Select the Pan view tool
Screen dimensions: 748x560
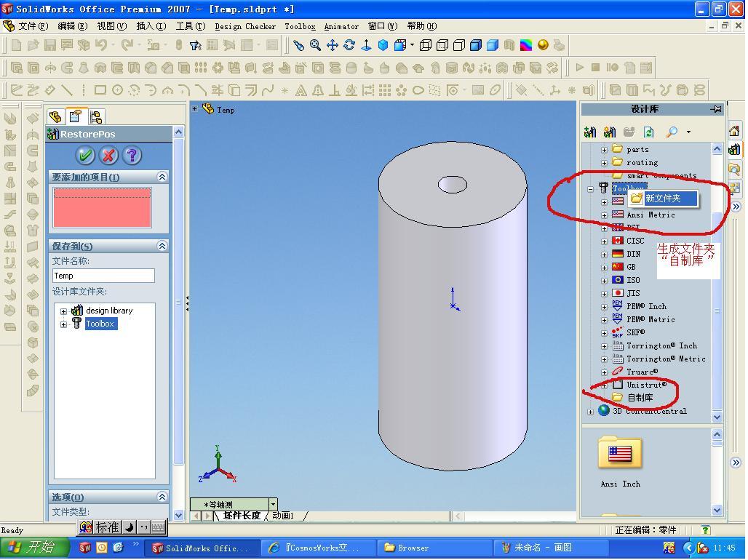tap(333, 45)
